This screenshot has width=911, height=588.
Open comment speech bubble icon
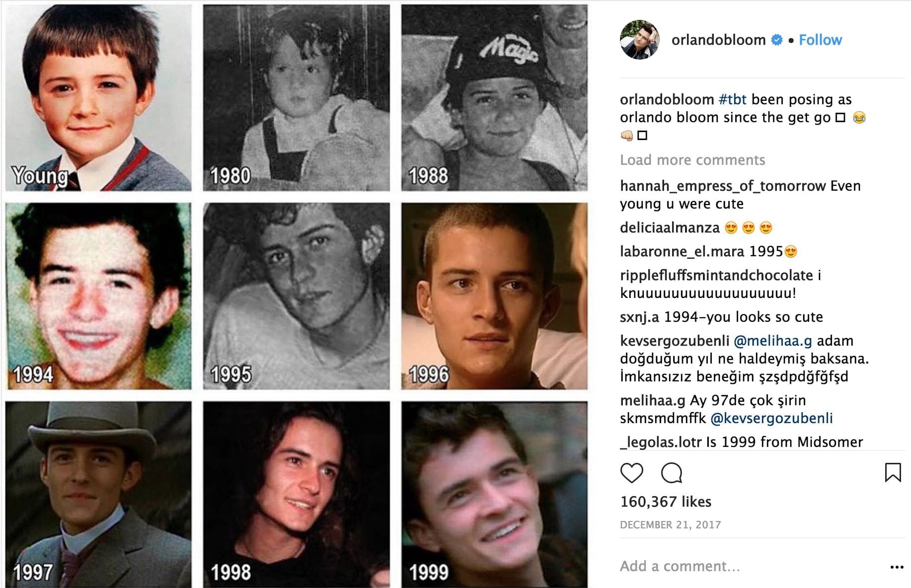[672, 473]
